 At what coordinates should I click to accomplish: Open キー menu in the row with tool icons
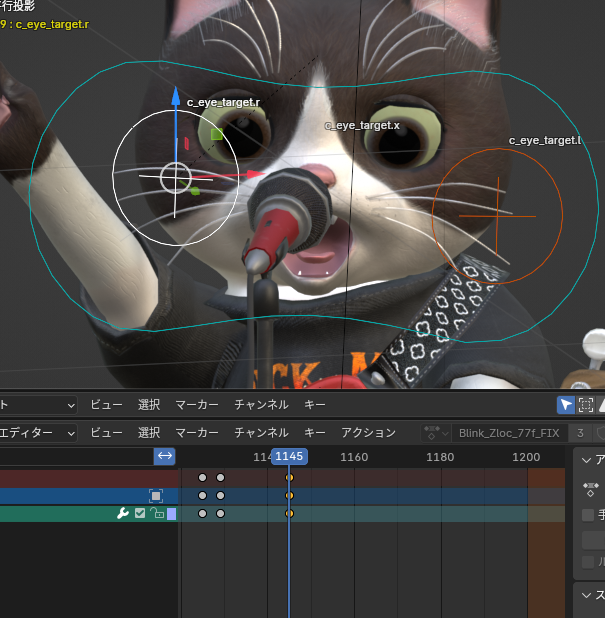pyautogui.click(x=315, y=405)
